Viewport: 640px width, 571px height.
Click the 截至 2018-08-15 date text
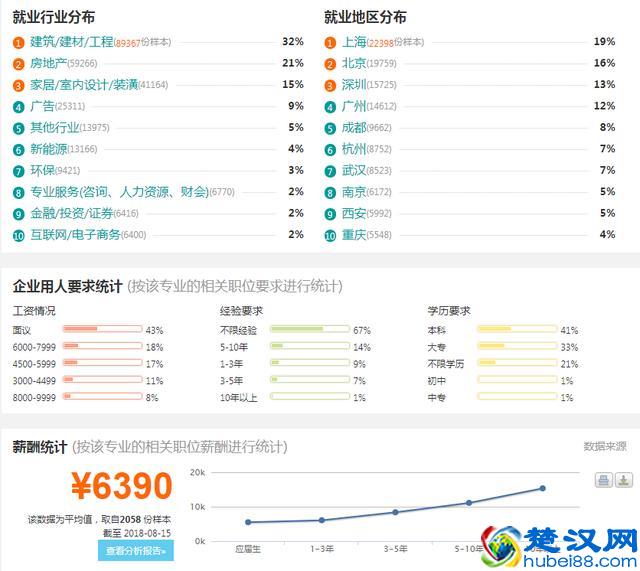[x=137, y=533]
